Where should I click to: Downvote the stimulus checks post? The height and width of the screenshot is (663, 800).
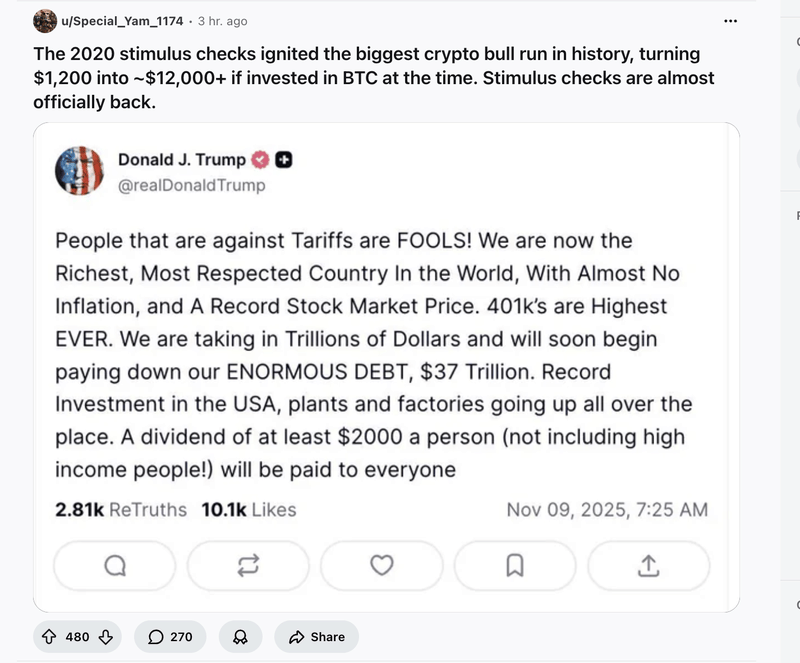coord(105,637)
